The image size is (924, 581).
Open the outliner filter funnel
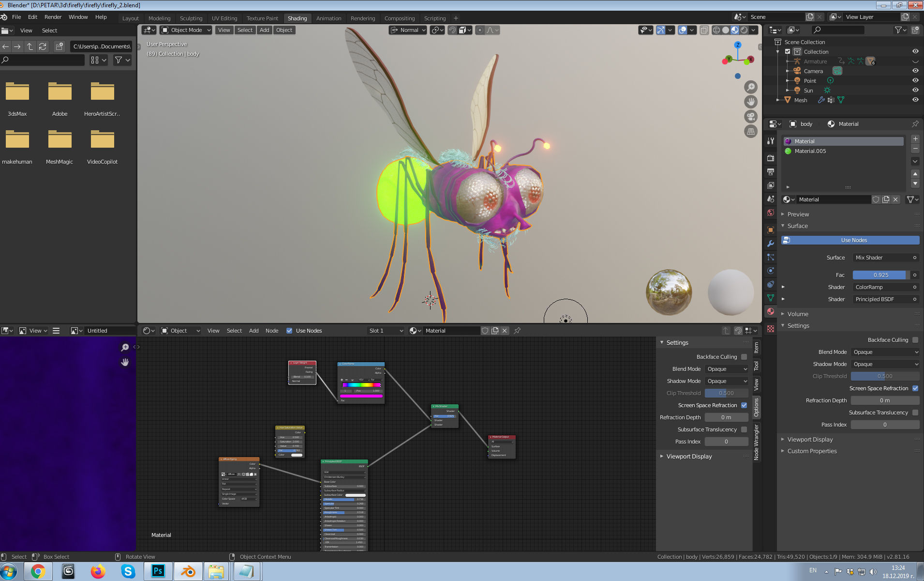click(899, 30)
